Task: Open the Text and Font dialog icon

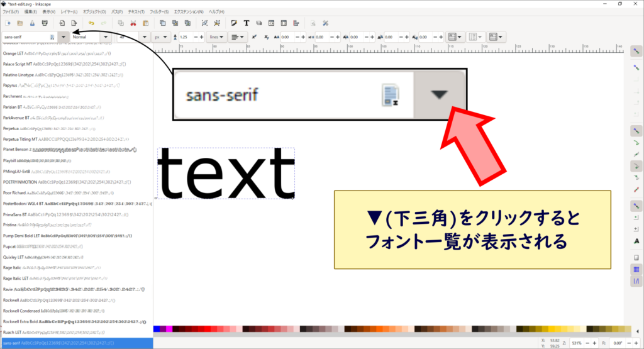Action: click(247, 23)
